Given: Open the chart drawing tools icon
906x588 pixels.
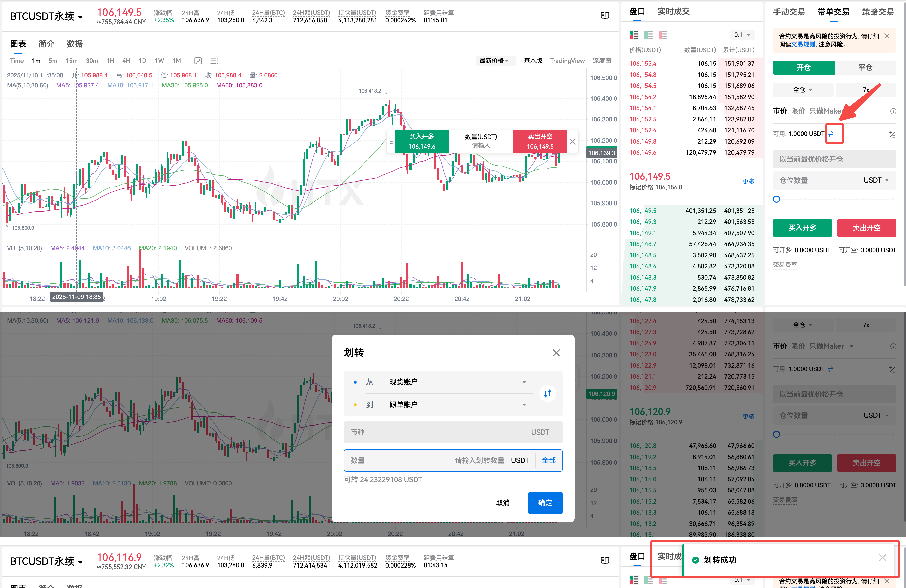Looking at the screenshot, I should coord(198,61).
